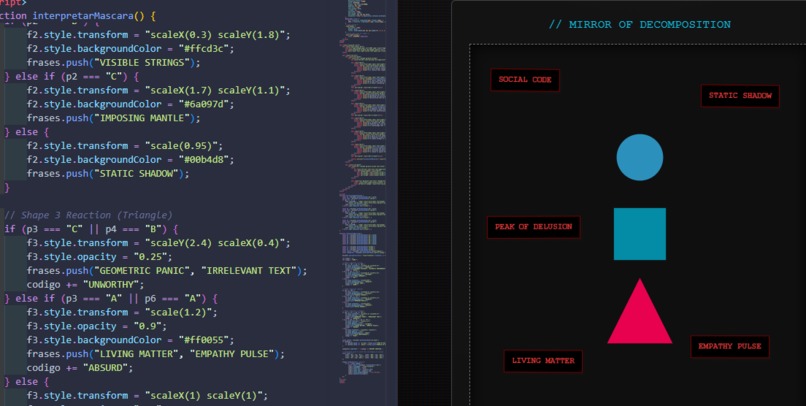
Task: Click the "scaleX(1) scaleY(1)" value
Action: 204,395
